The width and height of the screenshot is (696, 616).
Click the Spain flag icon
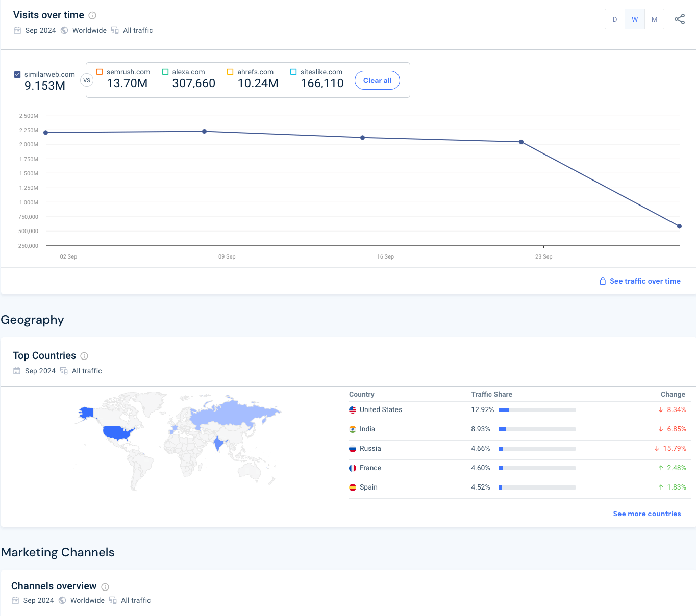tap(353, 487)
